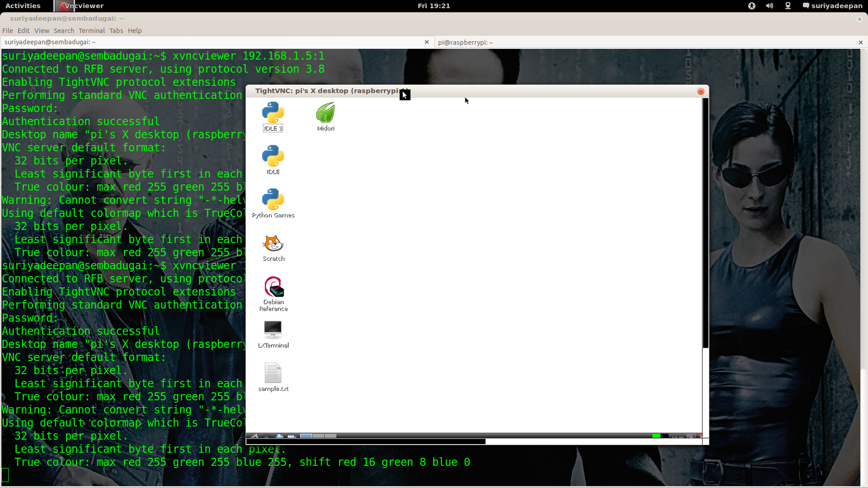
Task: Click the VNC window horizontal scrollbar
Action: click(x=366, y=441)
